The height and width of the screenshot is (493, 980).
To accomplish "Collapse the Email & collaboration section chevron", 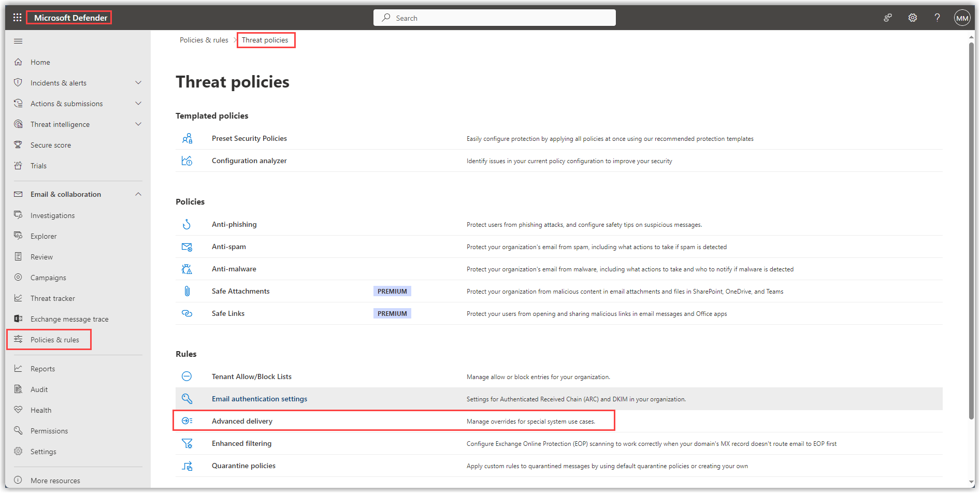I will 138,194.
